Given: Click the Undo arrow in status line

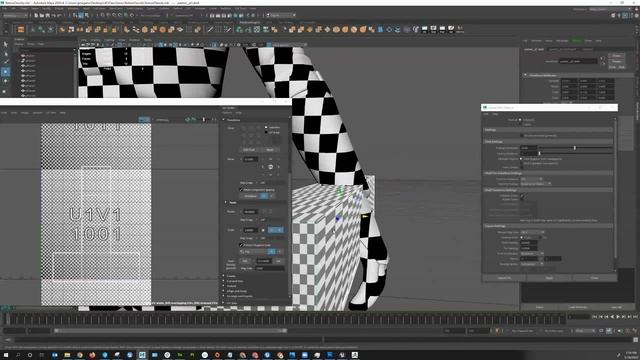Looking at the screenshot, I should [x=55, y=16].
